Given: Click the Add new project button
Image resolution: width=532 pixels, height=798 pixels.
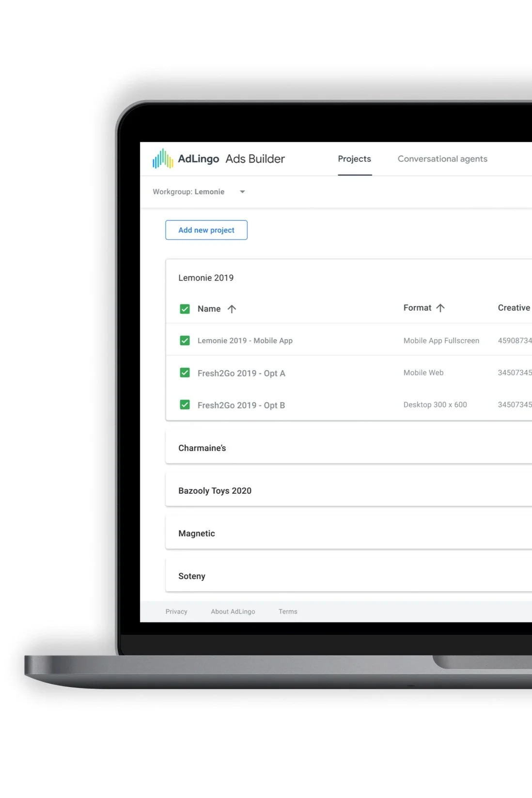Looking at the screenshot, I should pos(206,230).
